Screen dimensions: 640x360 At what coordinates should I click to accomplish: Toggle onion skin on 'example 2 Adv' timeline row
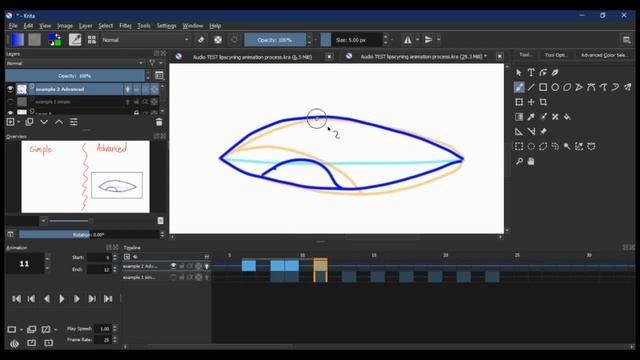point(207,266)
